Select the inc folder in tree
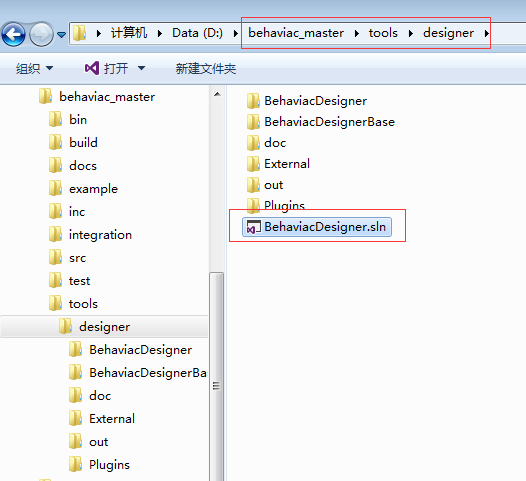Image resolution: width=526 pixels, height=481 pixels. pyautogui.click(x=77, y=212)
